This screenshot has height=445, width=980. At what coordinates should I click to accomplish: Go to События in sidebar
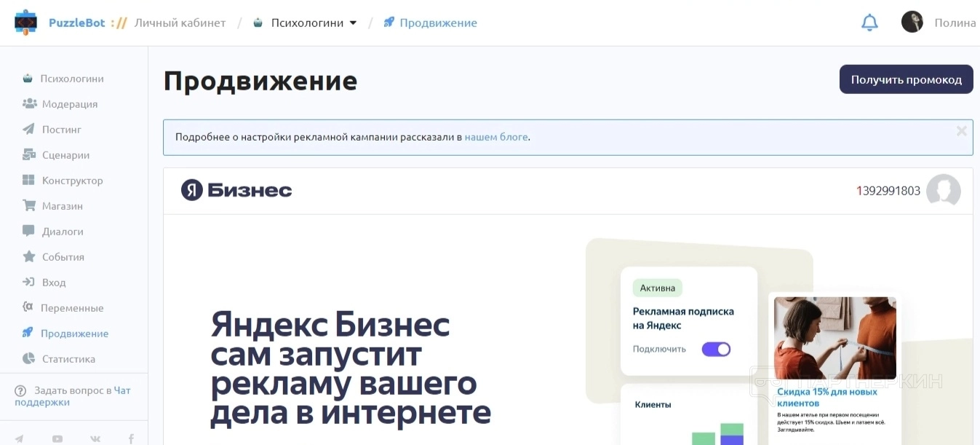63,256
